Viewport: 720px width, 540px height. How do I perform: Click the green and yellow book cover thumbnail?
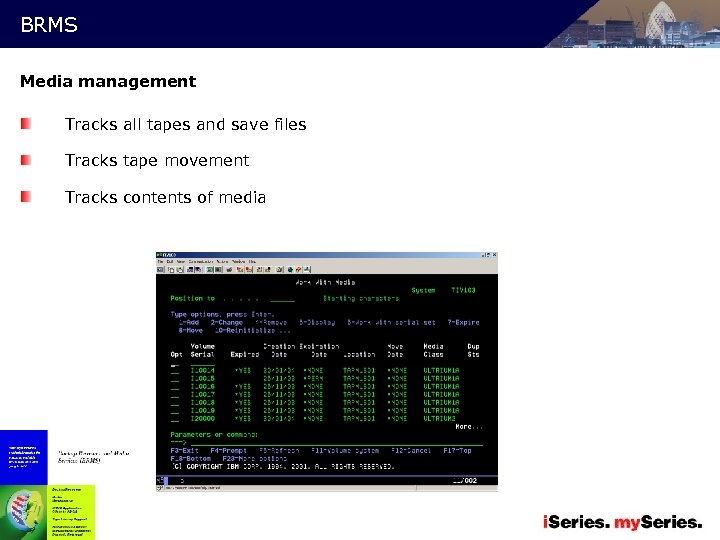47,512
